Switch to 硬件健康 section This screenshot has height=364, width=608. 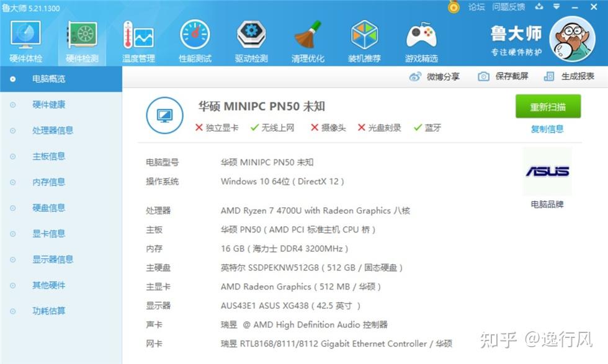click(48, 104)
